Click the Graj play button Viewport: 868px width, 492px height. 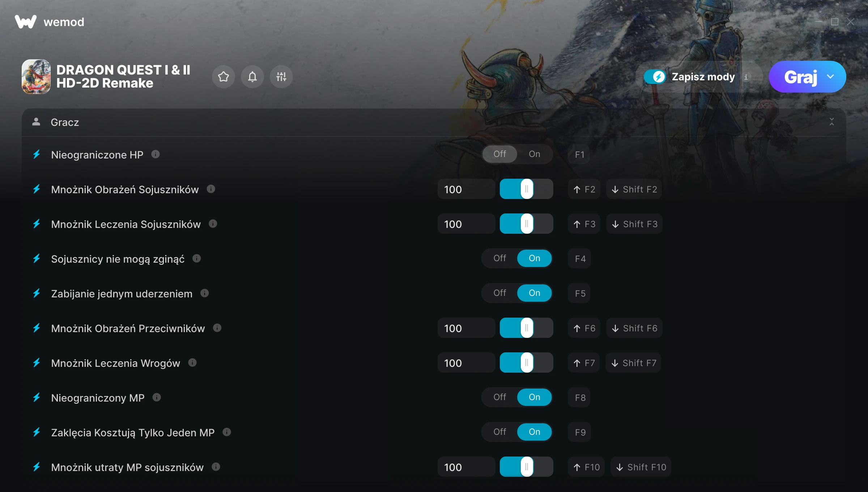801,77
